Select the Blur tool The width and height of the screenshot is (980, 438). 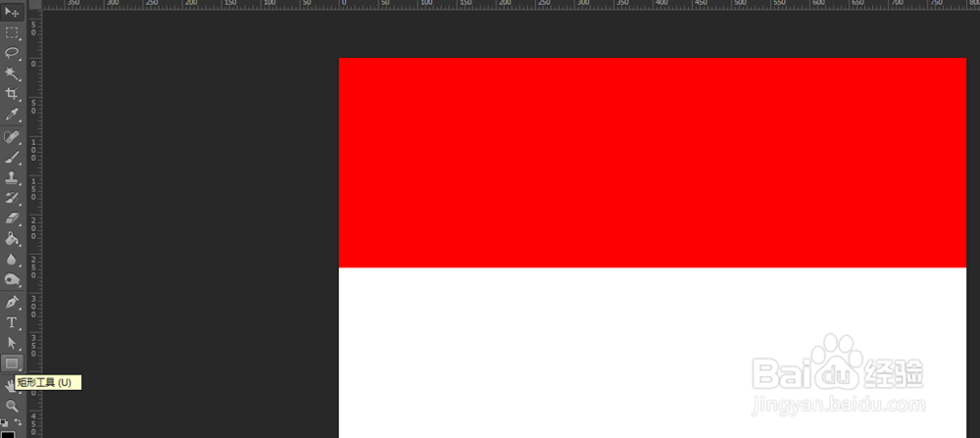point(12,260)
